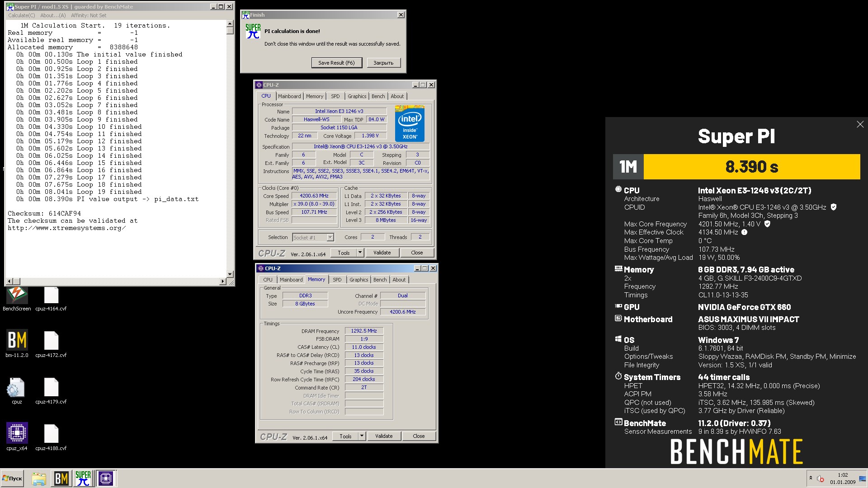868x488 pixels.
Task: Select Graphics tab in lower CPU-Z
Action: coord(359,280)
